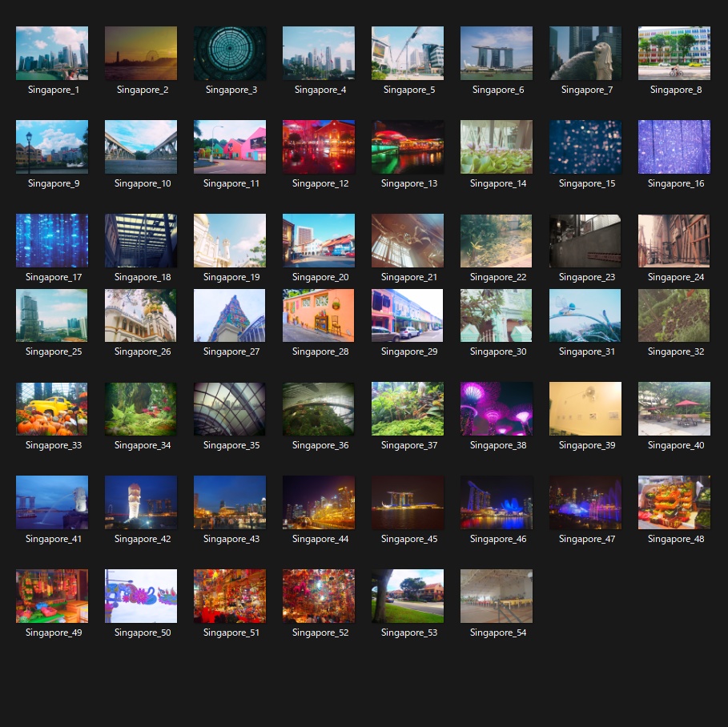Viewport: 728px width, 727px height.
Task: Select the Singapore_37 tropical plants thumbnail
Action: [x=408, y=409]
